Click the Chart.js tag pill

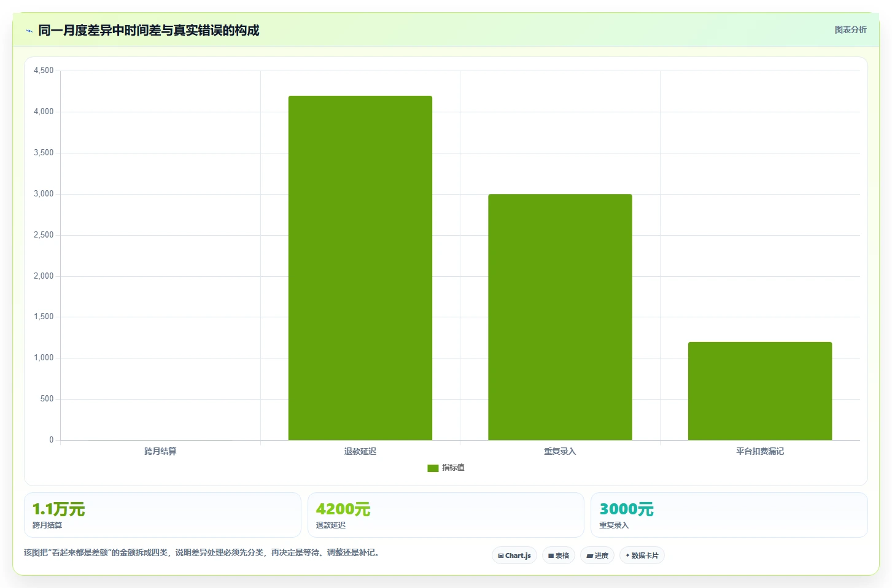pyautogui.click(x=514, y=555)
